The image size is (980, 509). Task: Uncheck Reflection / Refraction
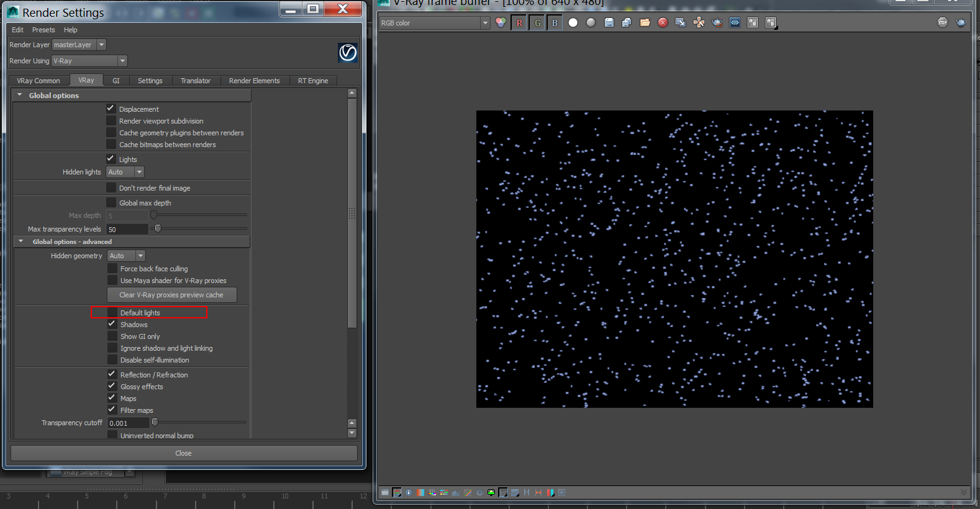coord(112,374)
